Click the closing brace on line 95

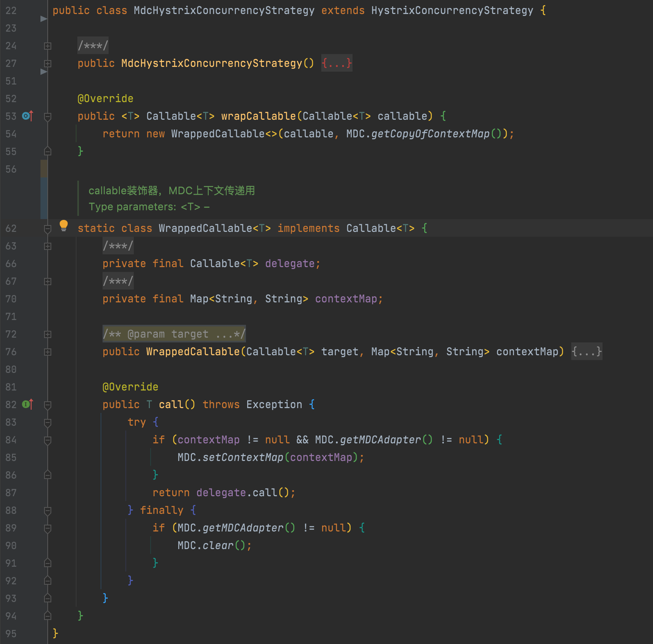coord(55,634)
